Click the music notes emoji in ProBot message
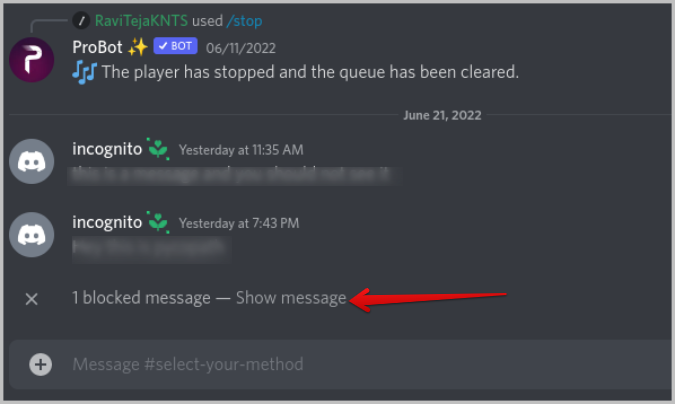 (84, 72)
